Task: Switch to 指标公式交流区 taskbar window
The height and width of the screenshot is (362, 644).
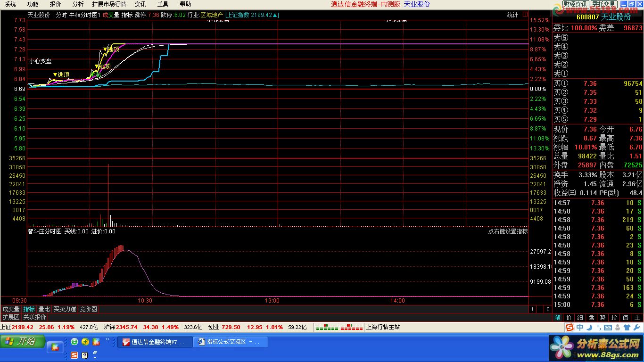Action: pyautogui.click(x=231, y=342)
